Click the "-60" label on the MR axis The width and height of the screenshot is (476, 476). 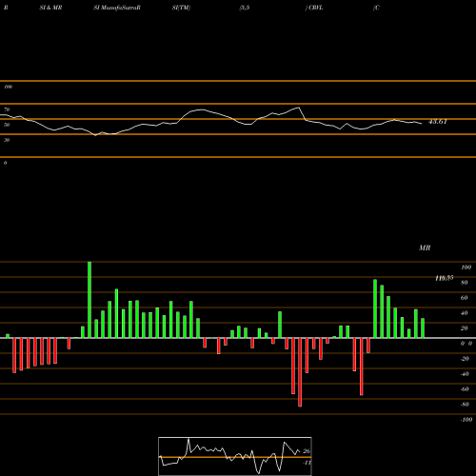tap(465, 389)
